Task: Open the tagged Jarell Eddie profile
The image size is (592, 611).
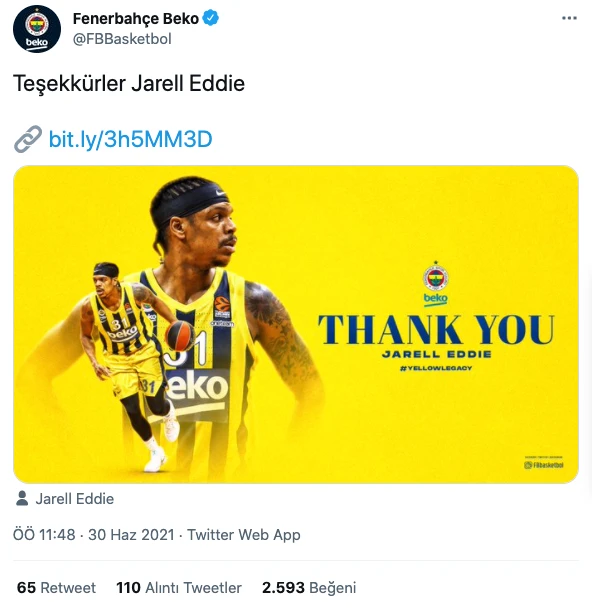Action: pos(75,499)
